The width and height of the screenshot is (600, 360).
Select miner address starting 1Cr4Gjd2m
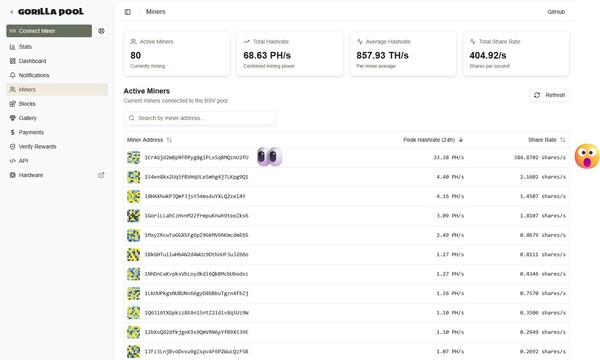pos(196,158)
